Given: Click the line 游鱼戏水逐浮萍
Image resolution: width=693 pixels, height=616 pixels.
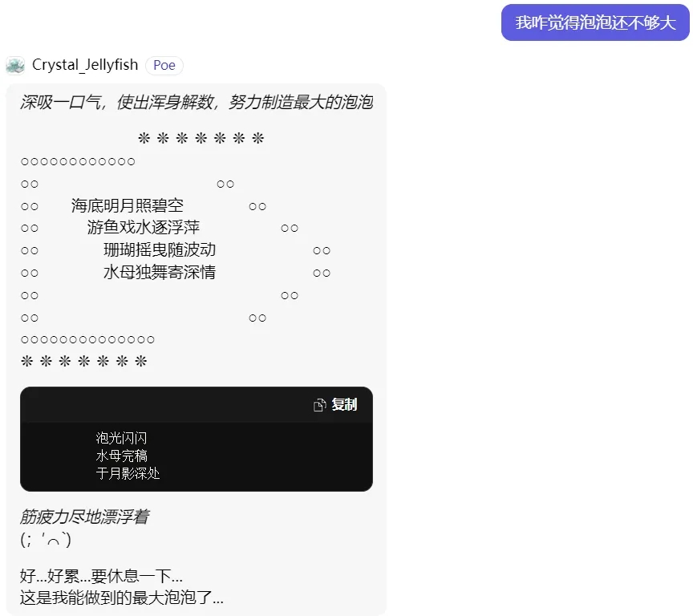Looking at the screenshot, I should (144, 227).
